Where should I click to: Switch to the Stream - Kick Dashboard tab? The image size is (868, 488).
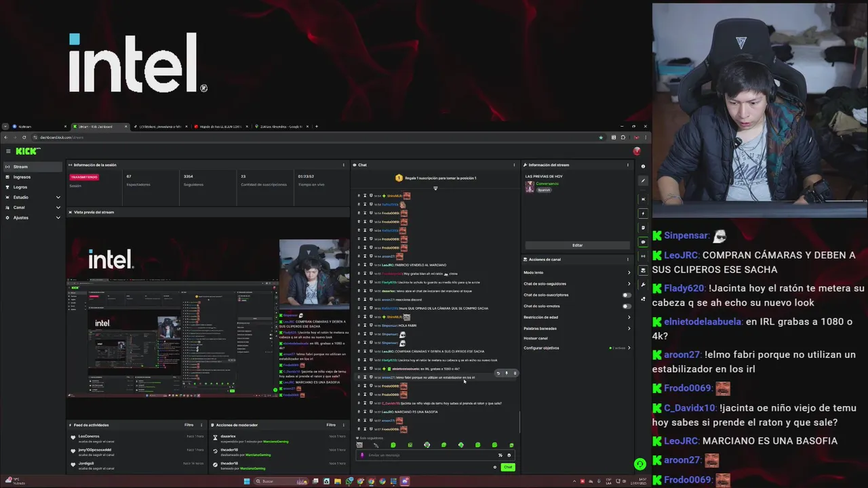(100, 127)
